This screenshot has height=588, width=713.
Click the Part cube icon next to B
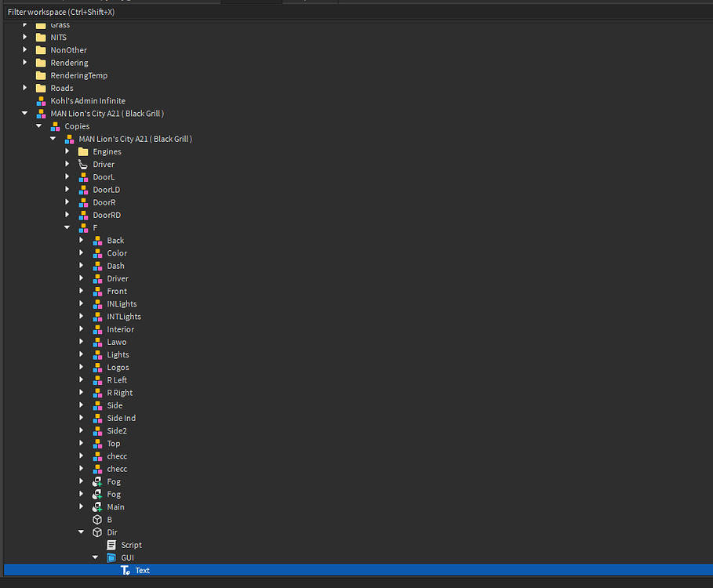point(97,519)
